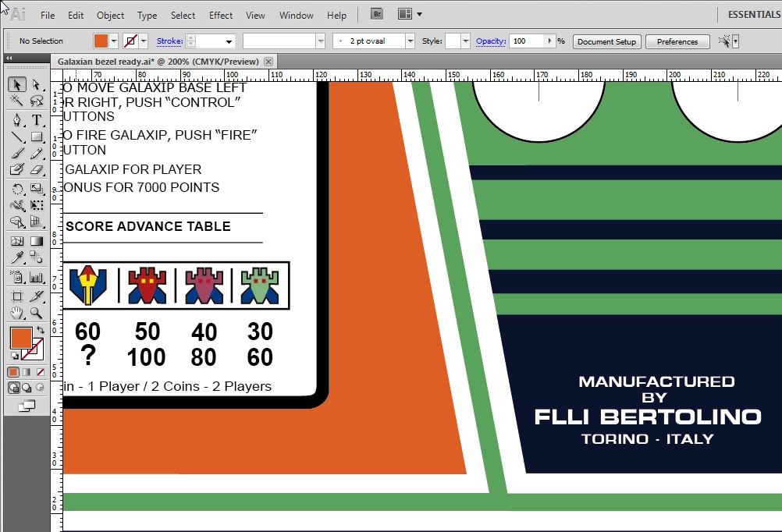The width and height of the screenshot is (782, 532).
Task: Click the Preferences button
Action: tap(677, 41)
